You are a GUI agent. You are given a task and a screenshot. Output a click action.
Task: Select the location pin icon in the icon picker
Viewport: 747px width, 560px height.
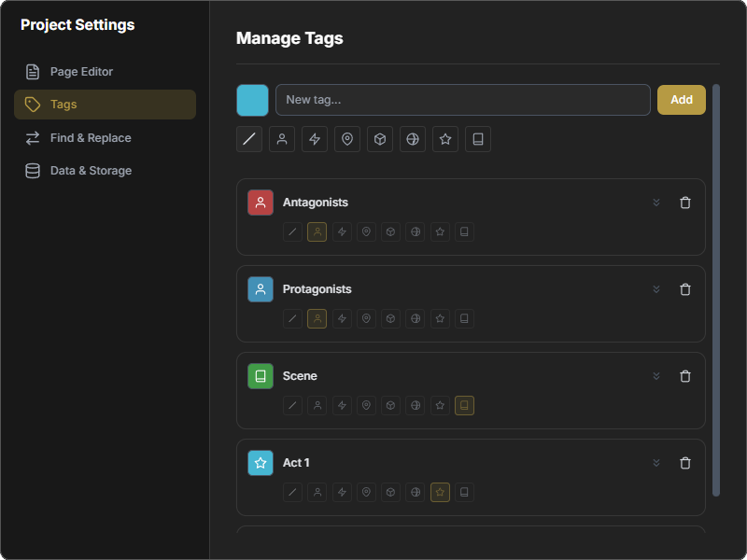pos(347,138)
